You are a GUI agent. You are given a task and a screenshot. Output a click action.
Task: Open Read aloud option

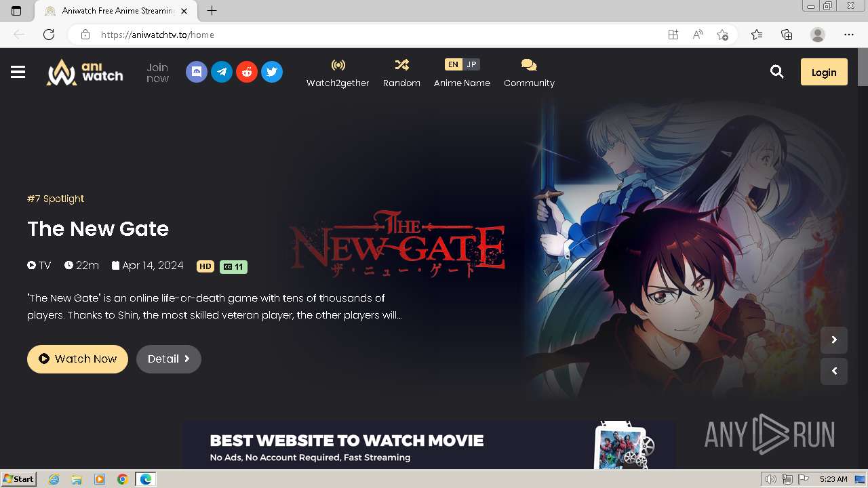[x=698, y=35]
